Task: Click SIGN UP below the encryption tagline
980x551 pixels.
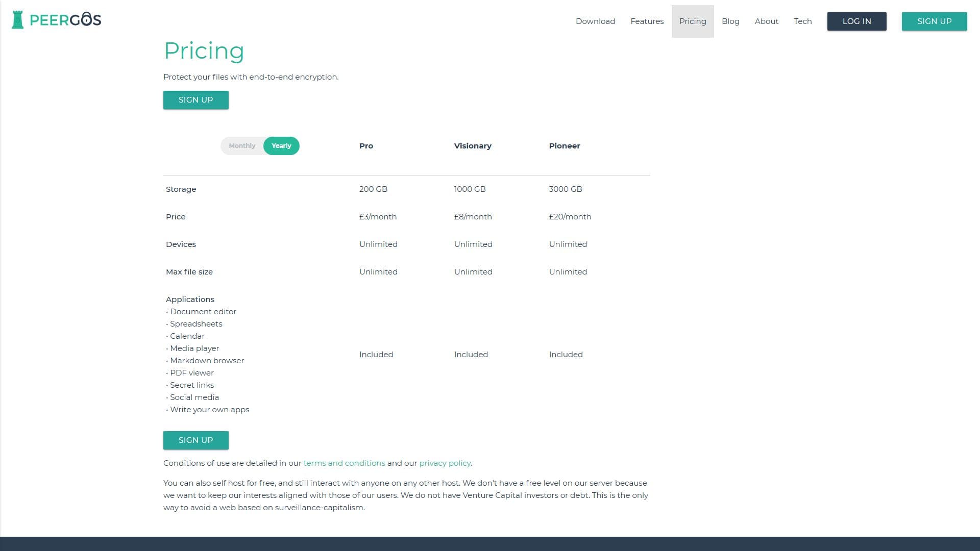Action: (195, 100)
